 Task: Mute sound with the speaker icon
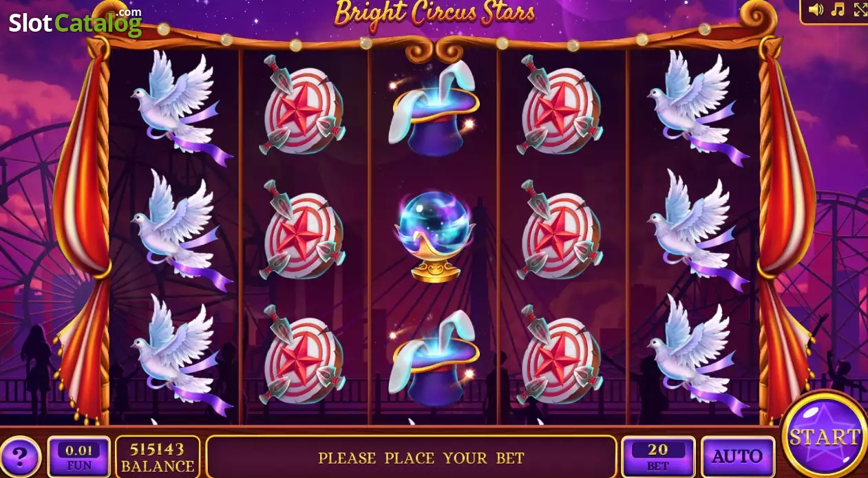click(816, 10)
